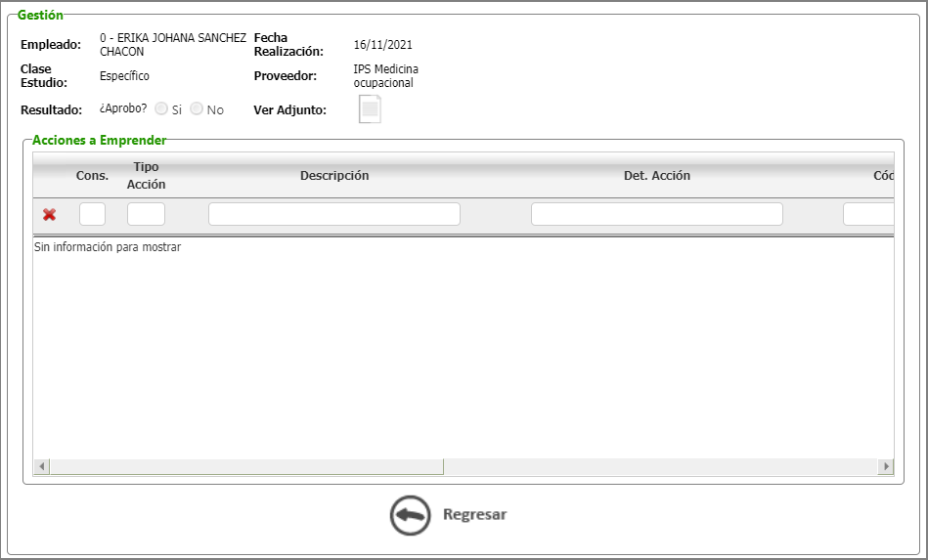
Task: Select the Si radio button
Action: click(161, 108)
